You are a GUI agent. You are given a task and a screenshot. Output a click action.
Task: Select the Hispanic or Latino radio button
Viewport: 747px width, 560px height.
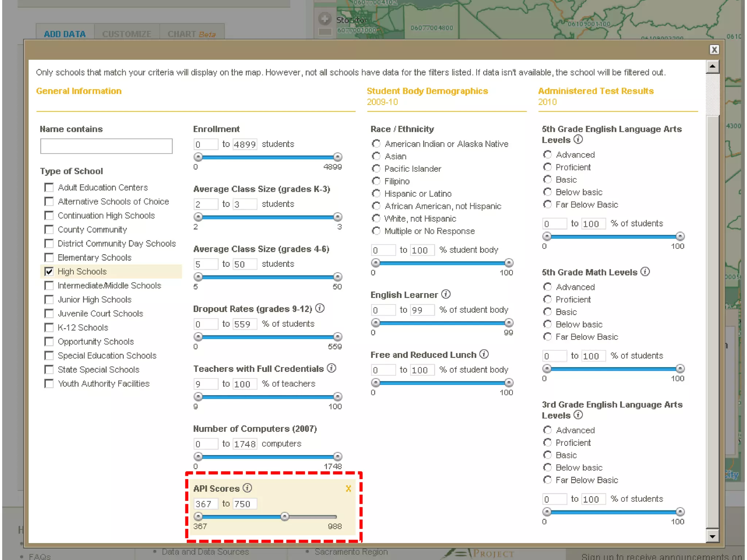click(376, 194)
